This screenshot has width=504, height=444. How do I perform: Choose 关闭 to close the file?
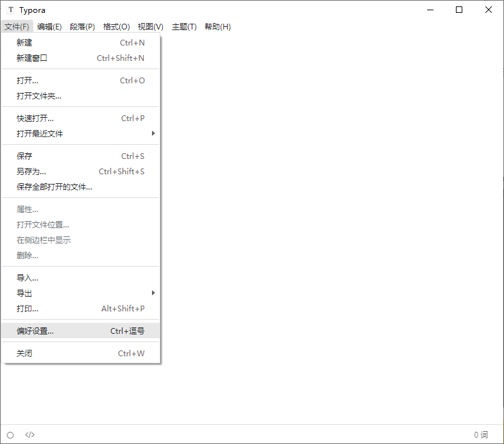(x=80, y=354)
